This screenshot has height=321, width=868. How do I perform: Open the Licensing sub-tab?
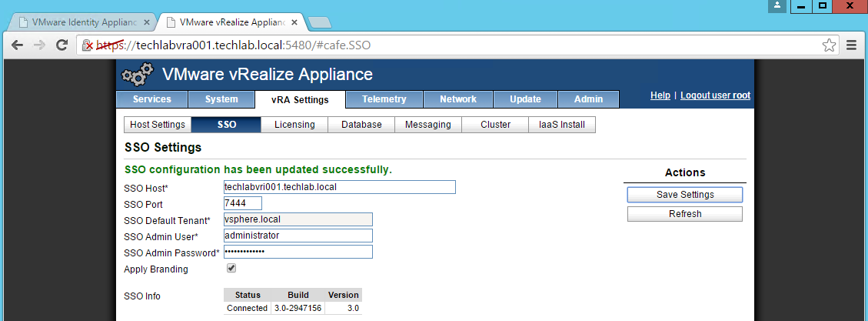tap(294, 125)
